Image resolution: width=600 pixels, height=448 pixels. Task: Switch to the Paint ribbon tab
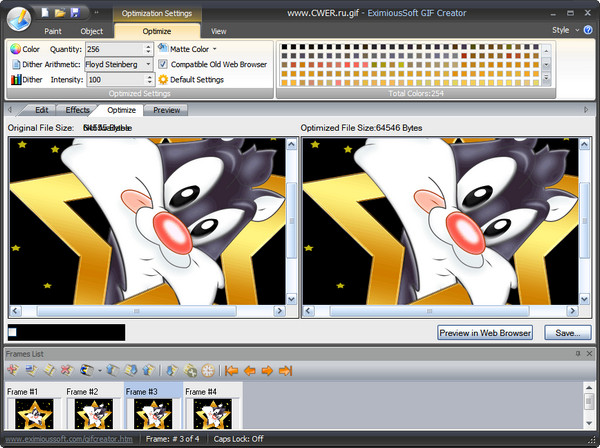(x=53, y=32)
